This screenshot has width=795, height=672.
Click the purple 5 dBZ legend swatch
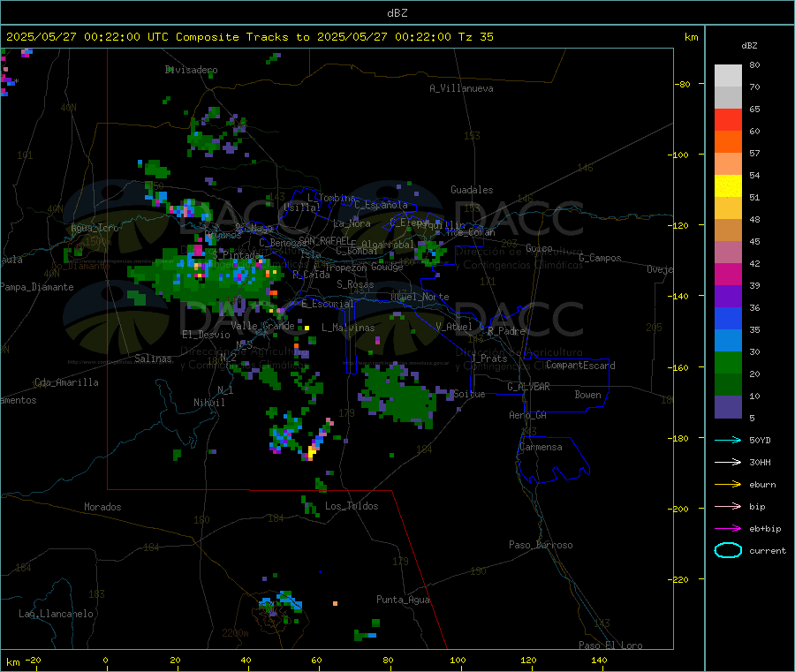click(728, 407)
